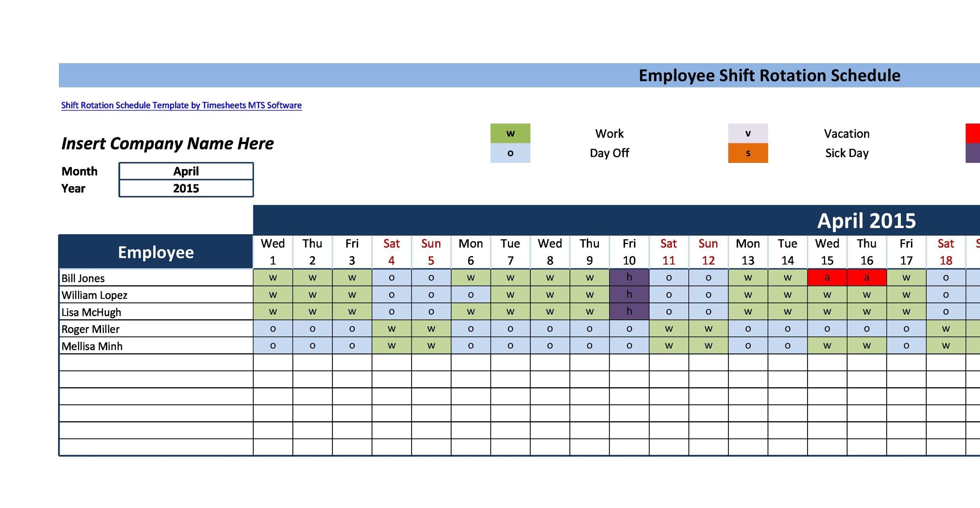The height and width of the screenshot is (508, 980).
Task: Click the Shift Rotation Schedule Template hyperlink
Action: (181, 105)
